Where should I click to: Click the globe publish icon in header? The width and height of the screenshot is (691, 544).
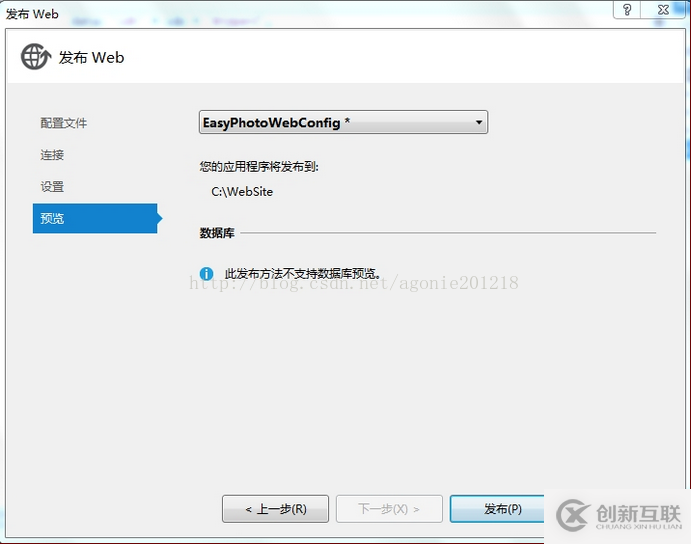[36, 56]
